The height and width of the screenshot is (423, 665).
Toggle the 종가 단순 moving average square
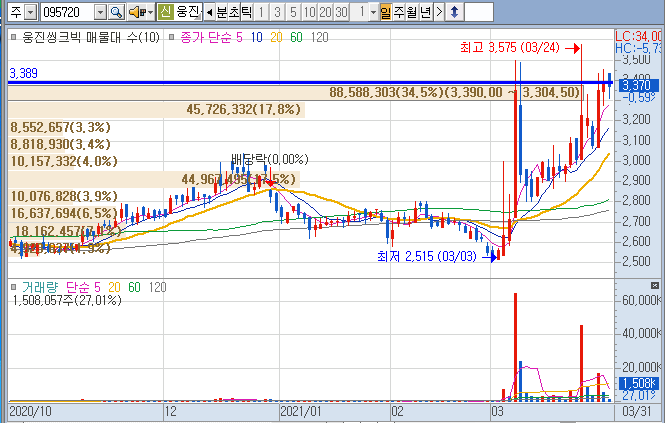[171, 37]
